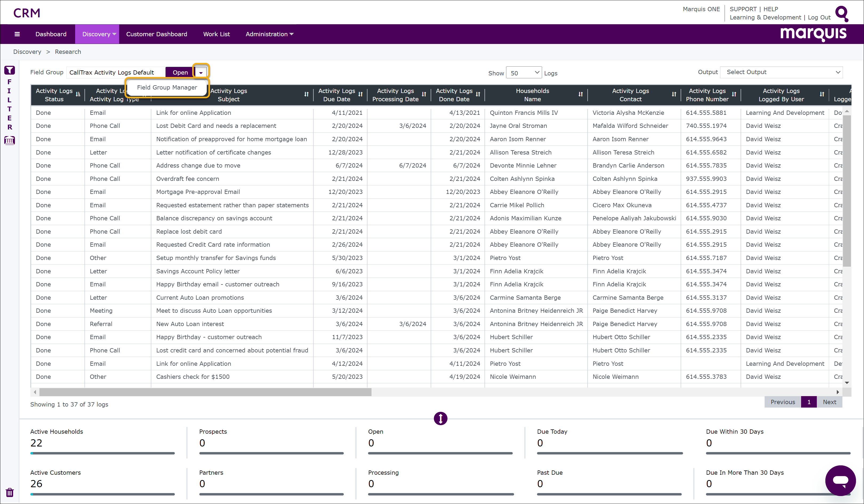This screenshot has width=864, height=504.
Task: Click the vertical resize arrow icon
Action: pos(440,418)
